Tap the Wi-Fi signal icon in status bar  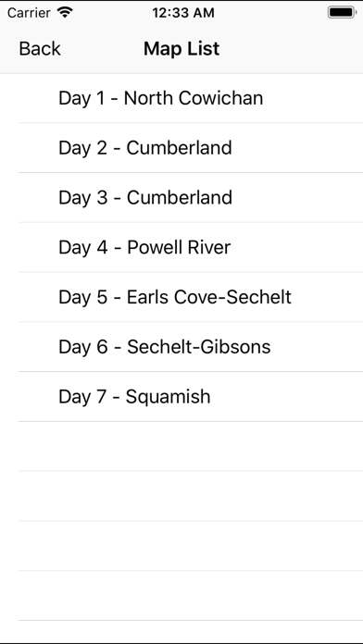coord(65,12)
